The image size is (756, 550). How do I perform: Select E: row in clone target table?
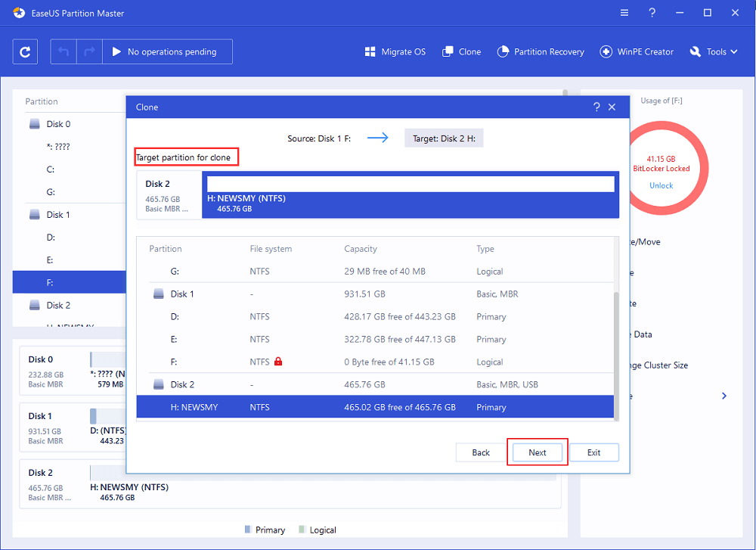pos(375,339)
